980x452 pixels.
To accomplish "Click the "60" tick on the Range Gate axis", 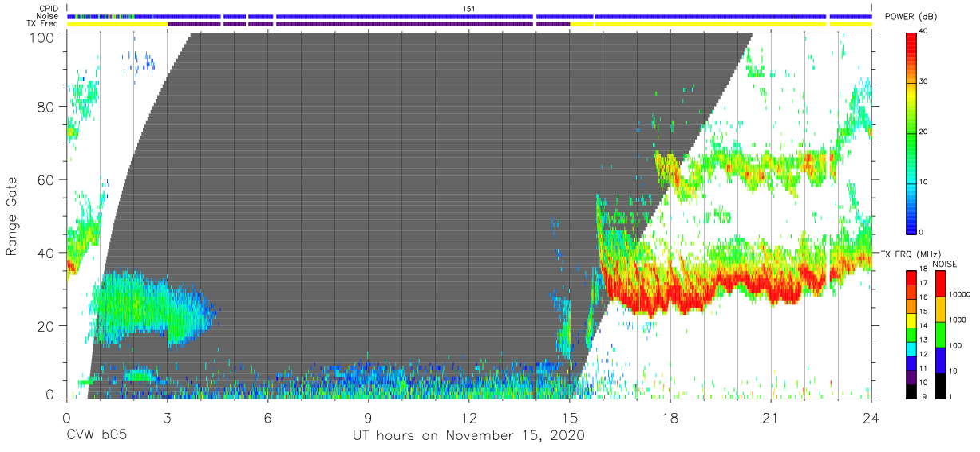I will pyautogui.click(x=46, y=180).
